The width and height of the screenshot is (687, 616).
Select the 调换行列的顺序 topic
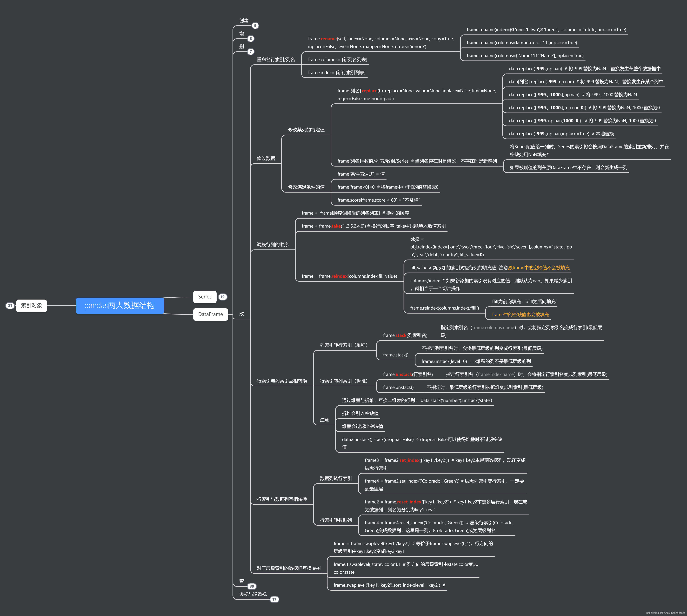click(273, 244)
